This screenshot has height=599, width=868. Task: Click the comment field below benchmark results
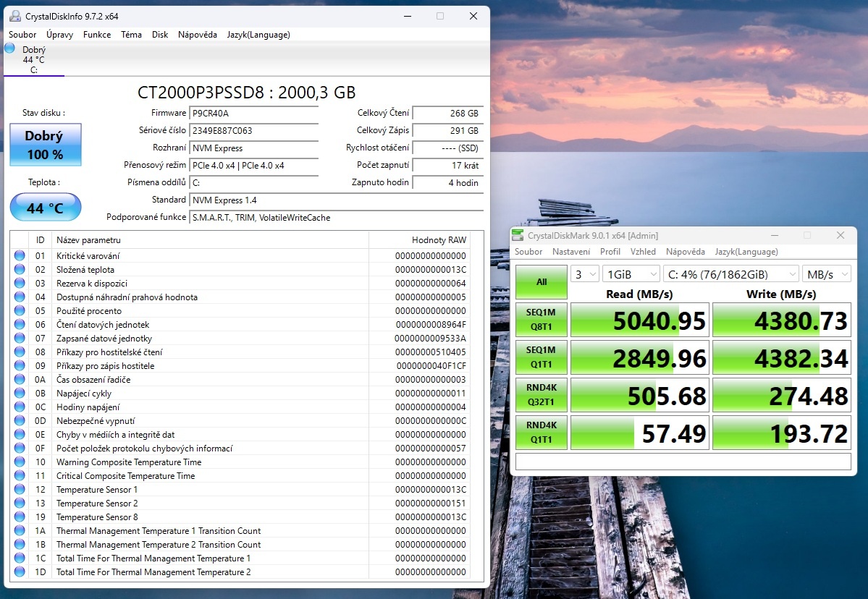pyautogui.click(x=683, y=462)
